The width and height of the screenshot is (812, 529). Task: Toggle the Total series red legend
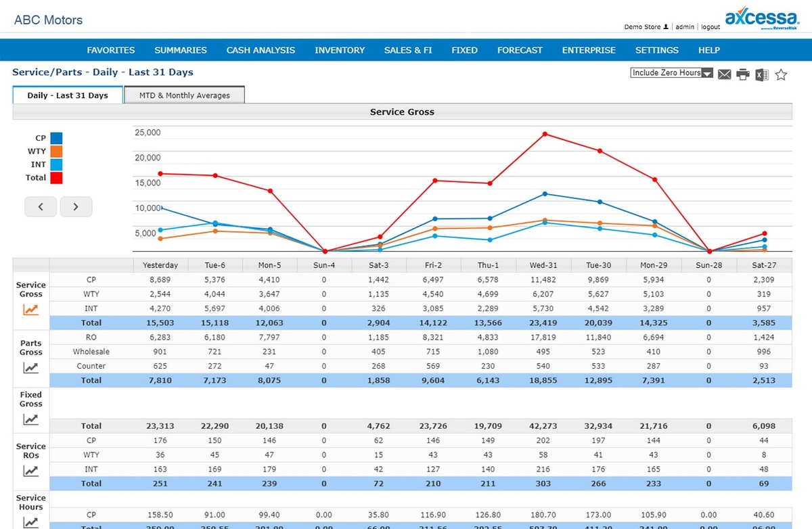[56, 178]
